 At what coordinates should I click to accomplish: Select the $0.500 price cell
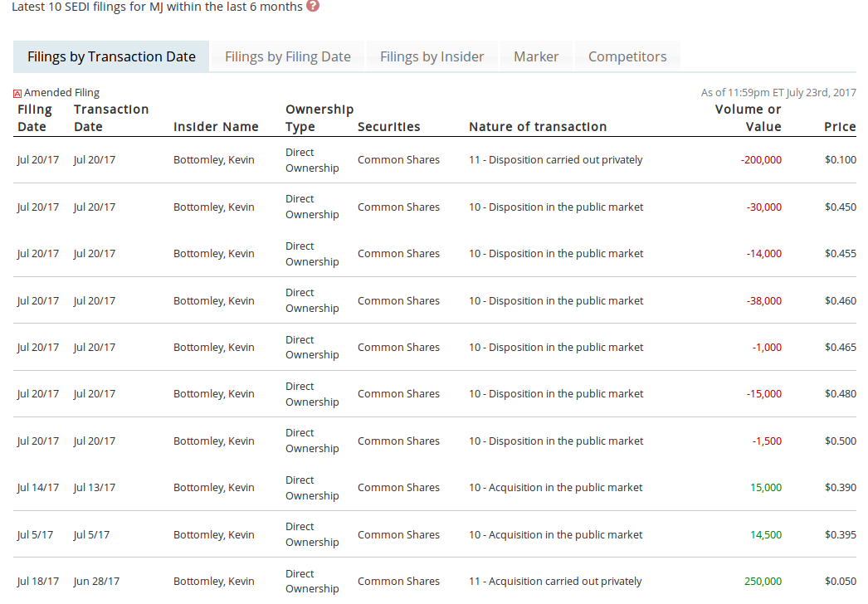[x=841, y=441]
